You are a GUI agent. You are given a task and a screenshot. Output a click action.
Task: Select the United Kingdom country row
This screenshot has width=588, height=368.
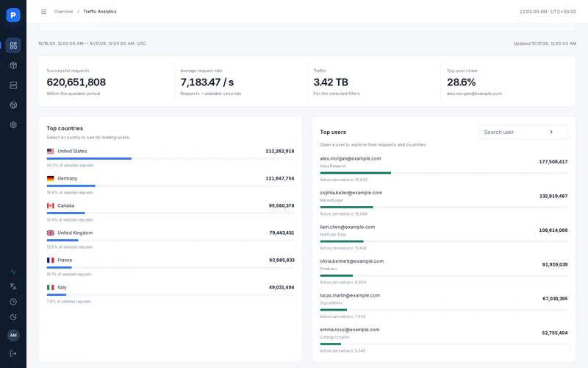pyautogui.click(x=171, y=240)
